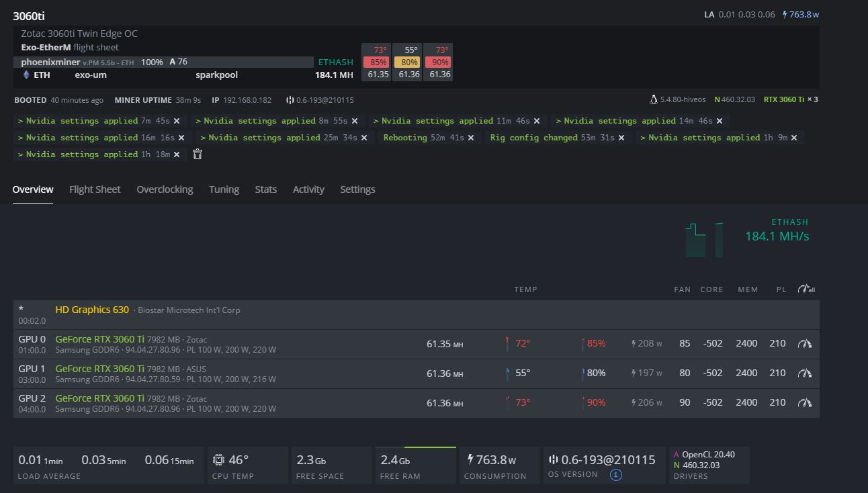
Task: Switch to the Flight Sheet tab
Action: point(95,189)
